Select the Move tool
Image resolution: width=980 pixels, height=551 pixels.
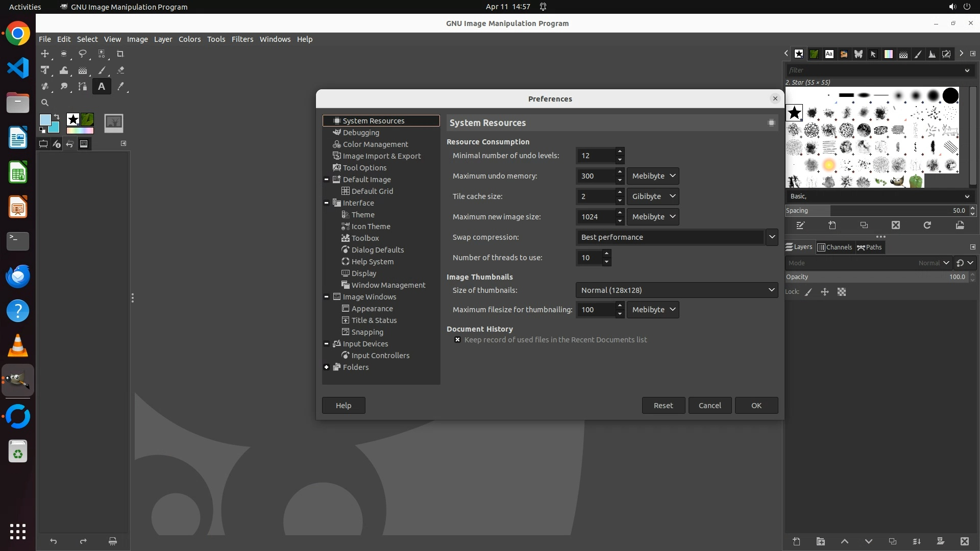coord(45,54)
